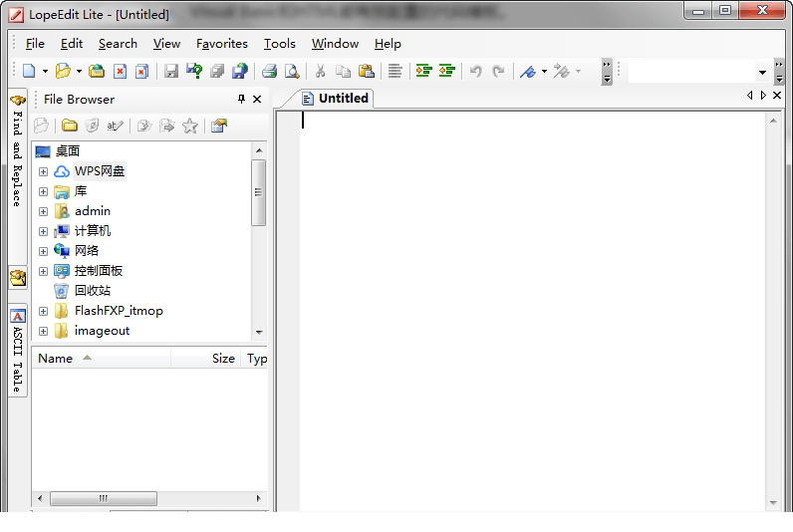793x532 pixels.
Task: Expand the 控制面板 tree node
Action: 43,271
